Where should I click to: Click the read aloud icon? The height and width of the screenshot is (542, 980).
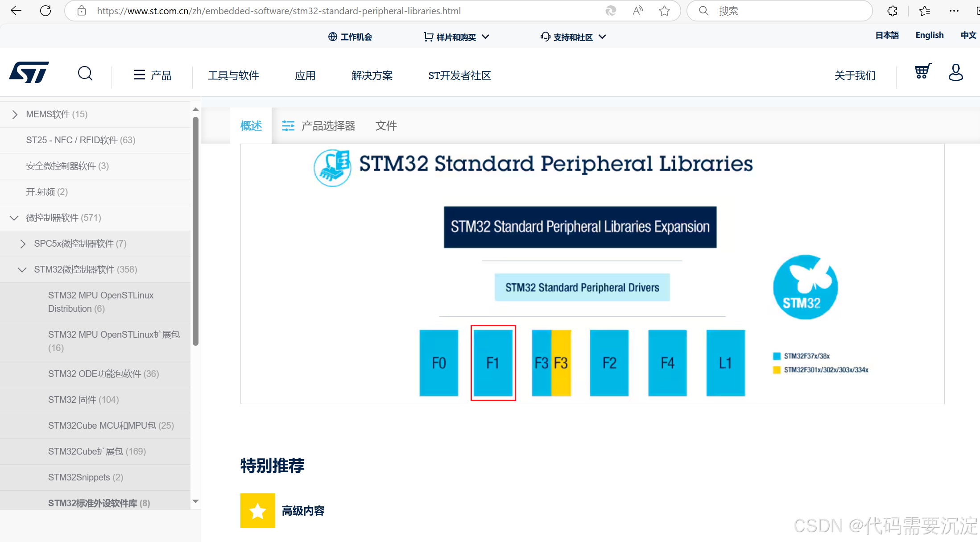(638, 11)
